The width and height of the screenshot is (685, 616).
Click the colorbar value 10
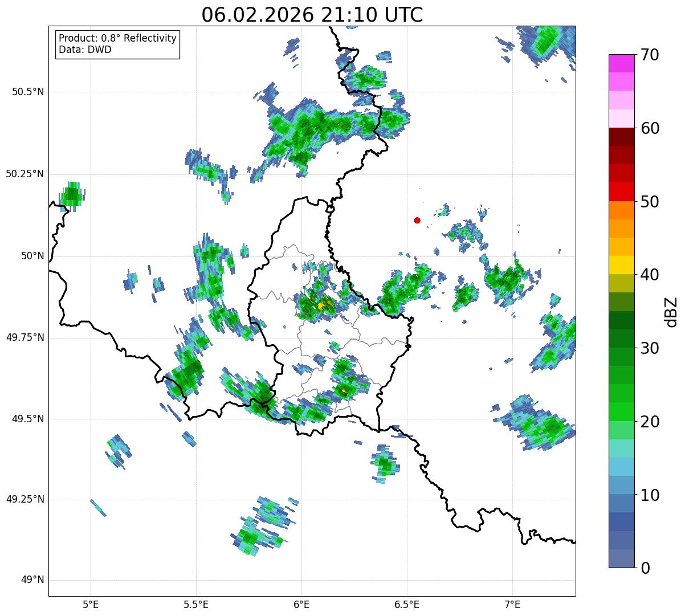tap(650, 495)
